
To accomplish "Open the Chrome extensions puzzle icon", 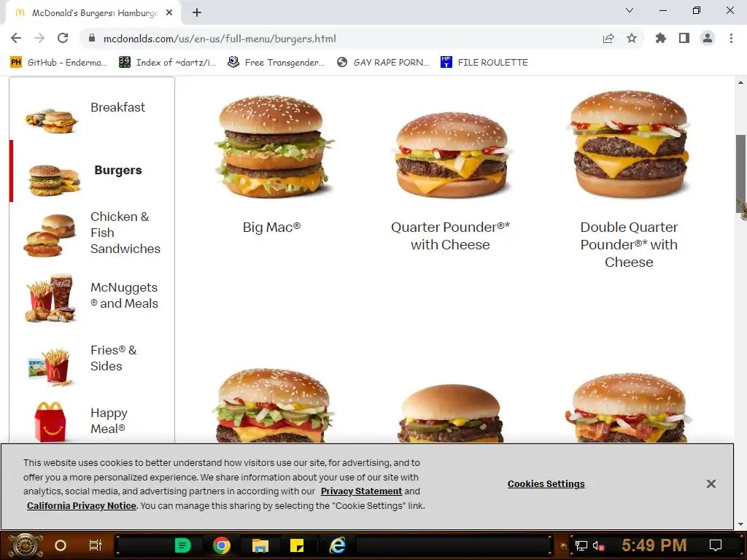I will point(660,38).
